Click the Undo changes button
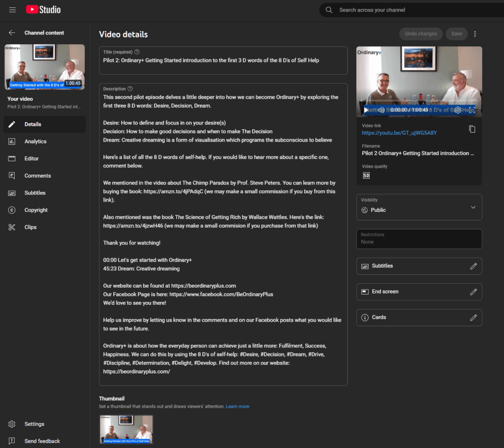The image size is (504, 448). [421, 34]
